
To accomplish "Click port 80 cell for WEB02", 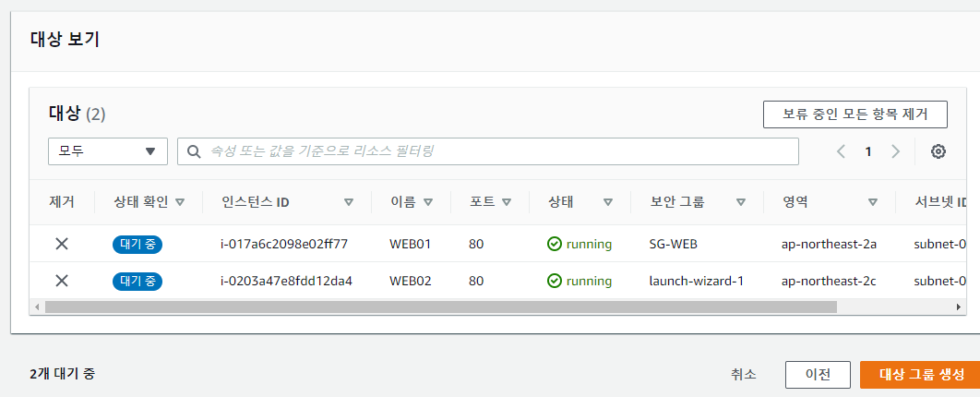I will click(476, 281).
